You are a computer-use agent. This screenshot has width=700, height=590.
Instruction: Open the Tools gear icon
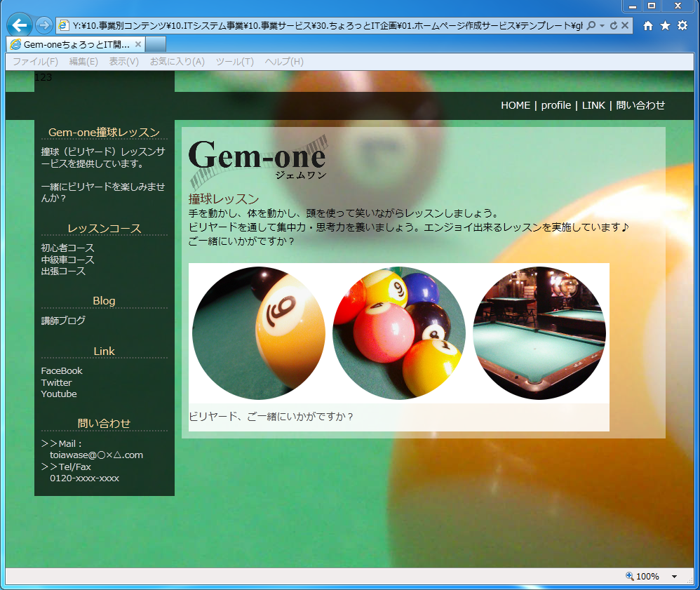[x=682, y=26]
